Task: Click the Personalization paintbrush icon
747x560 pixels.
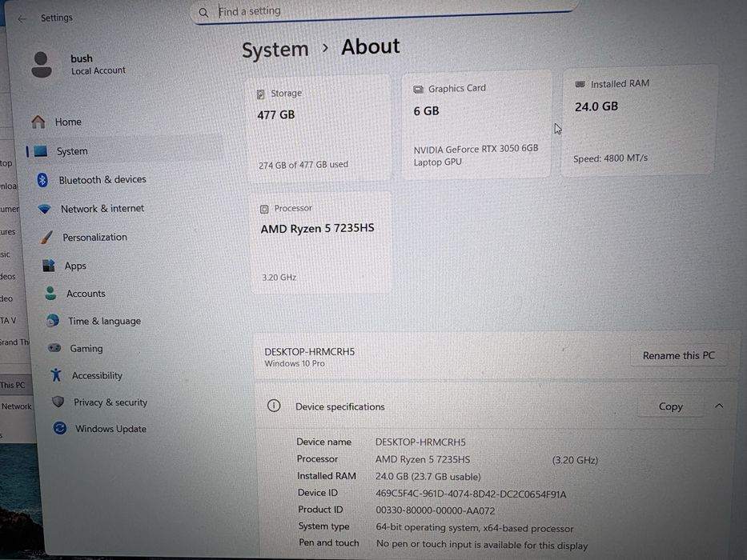Action: [46, 237]
